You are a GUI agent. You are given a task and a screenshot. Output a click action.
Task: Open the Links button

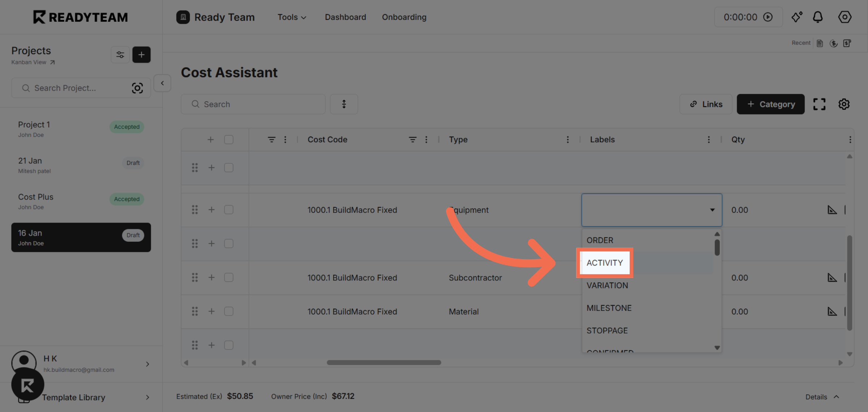coord(706,104)
